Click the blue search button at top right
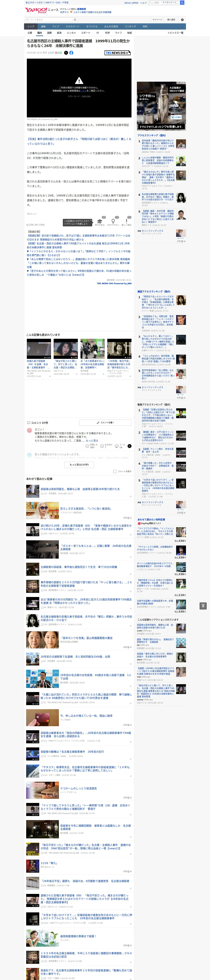 [182, 3]
